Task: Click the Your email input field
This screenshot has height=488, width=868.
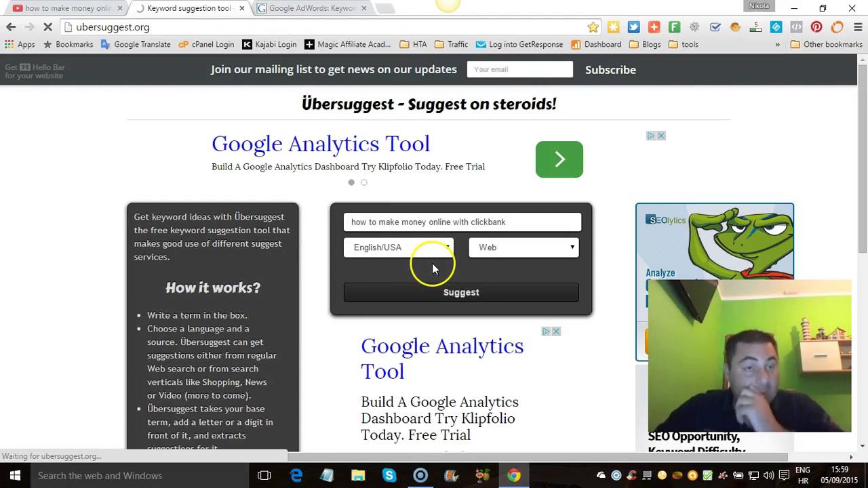Action: tap(520, 69)
